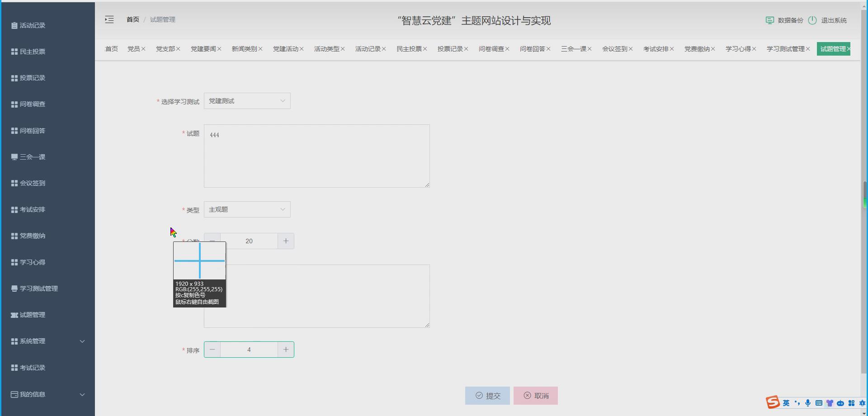Screen dimensions: 868x416
Task: Open the soft keyboard icon in the tray
Action: coord(819,402)
